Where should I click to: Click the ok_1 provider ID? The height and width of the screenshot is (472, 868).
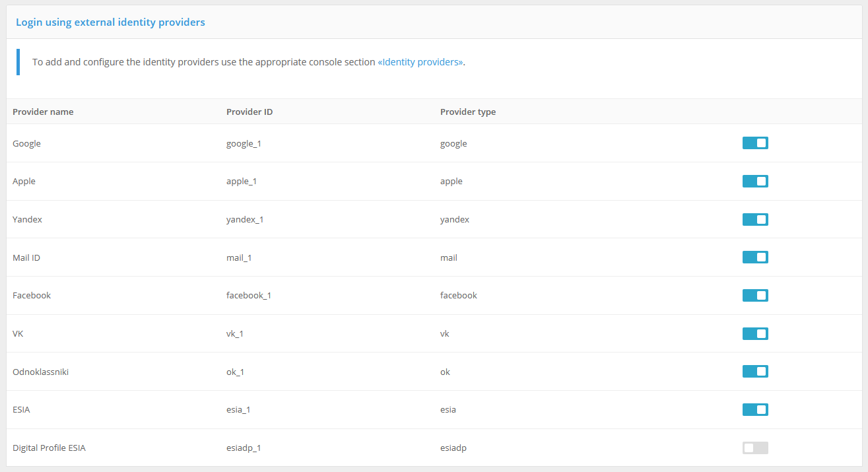236,372
